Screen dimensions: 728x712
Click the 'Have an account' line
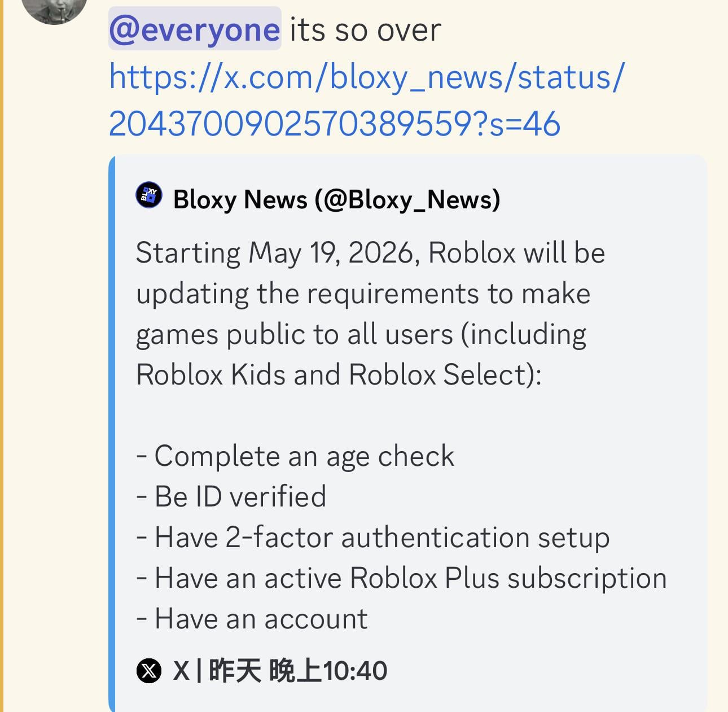click(x=252, y=618)
